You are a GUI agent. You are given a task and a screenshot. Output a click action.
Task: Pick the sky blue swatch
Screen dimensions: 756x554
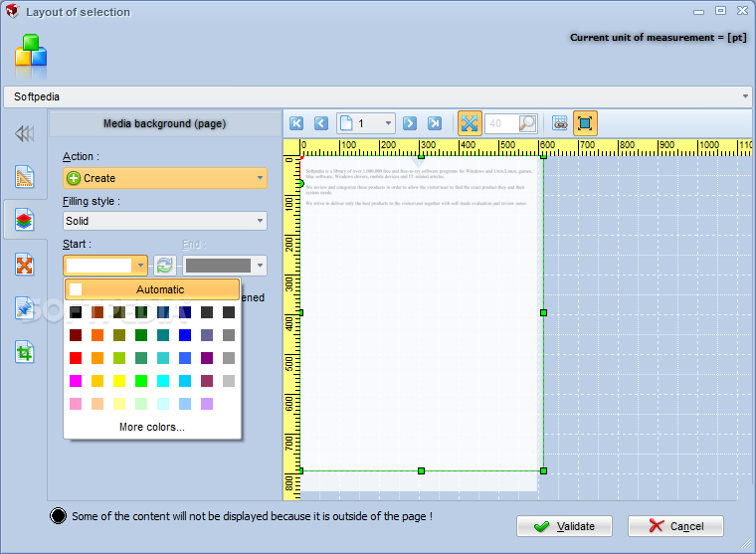185,381
